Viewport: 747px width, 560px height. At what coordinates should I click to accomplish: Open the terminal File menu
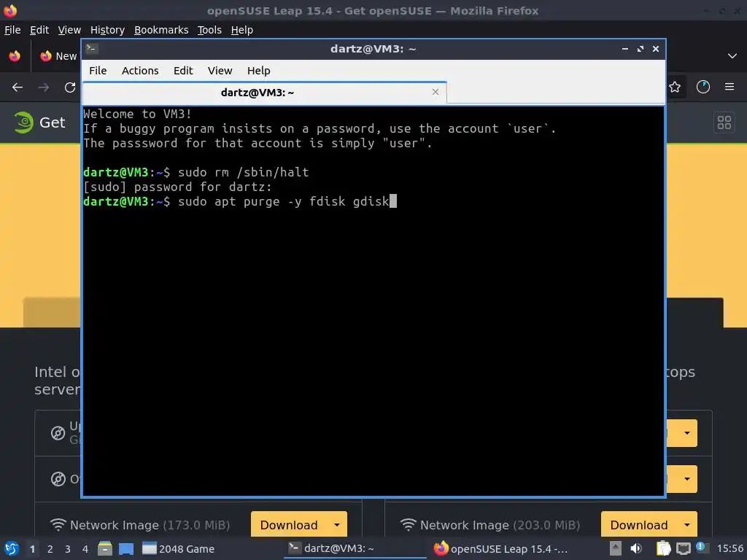(x=98, y=71)
